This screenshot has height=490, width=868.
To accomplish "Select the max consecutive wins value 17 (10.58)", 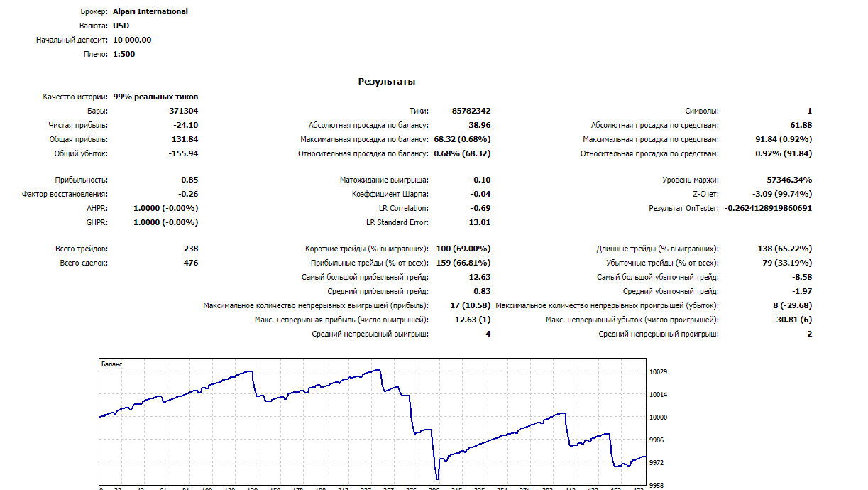I will (471, 305).
